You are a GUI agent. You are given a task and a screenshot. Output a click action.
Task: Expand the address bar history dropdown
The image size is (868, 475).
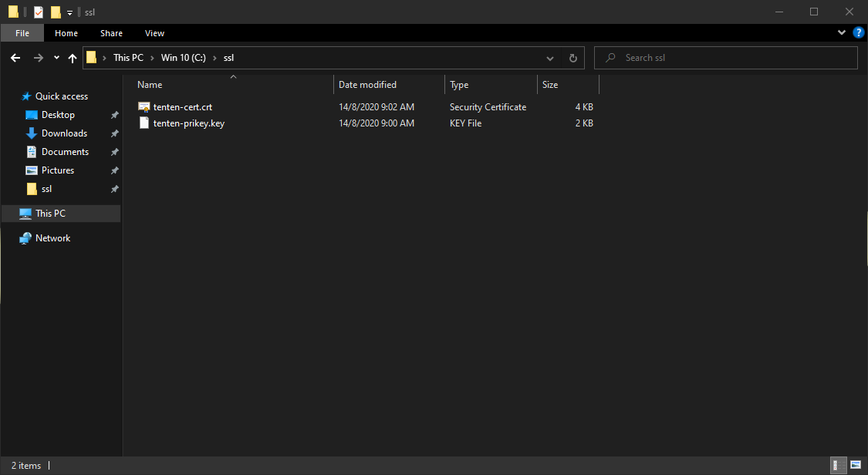[x=549, y=58]
